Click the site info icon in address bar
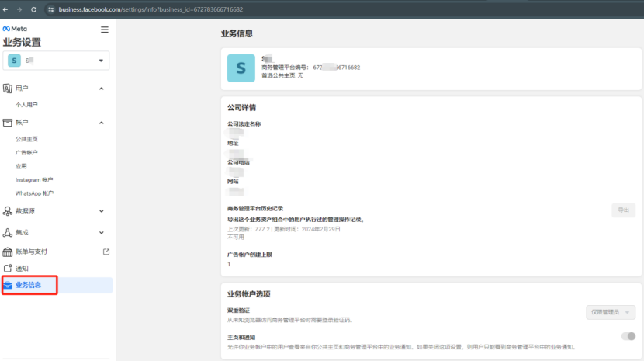Viewport: 644px width, 361px height. [x=50, y=9]
